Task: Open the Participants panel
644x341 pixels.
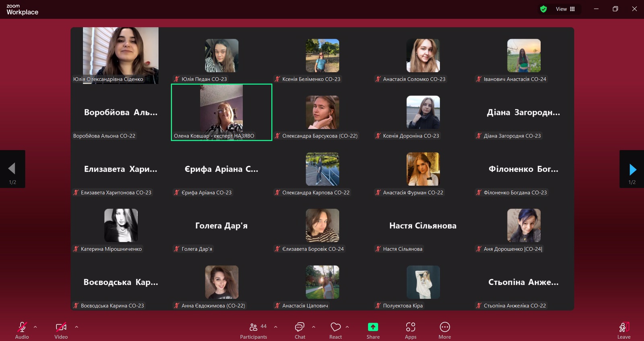Action: tap(254, 330)
